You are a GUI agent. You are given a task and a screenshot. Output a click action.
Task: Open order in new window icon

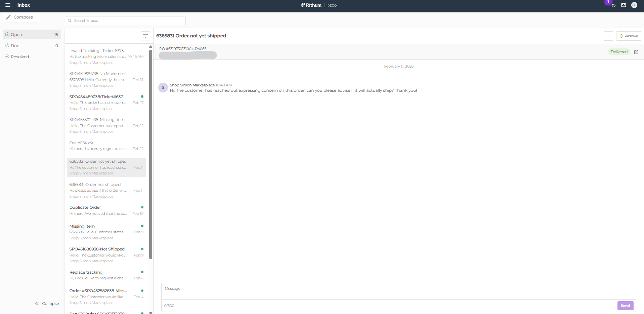636,52
